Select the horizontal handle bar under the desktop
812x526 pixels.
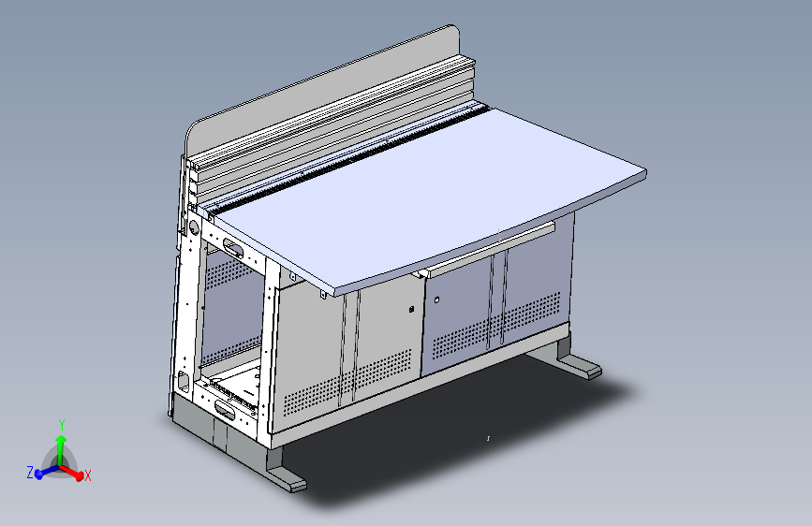pyautogui.click(x=490, y=249)
